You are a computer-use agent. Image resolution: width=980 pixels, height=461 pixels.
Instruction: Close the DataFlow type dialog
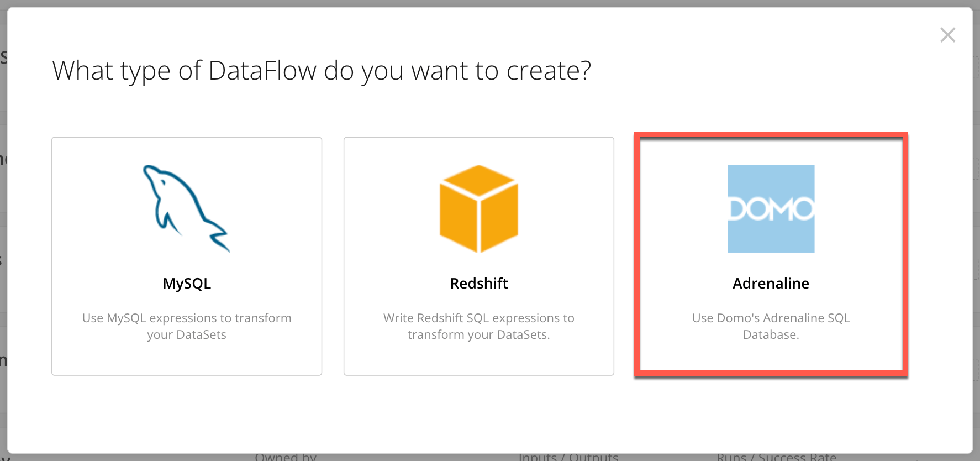click(x=947, y=35)
